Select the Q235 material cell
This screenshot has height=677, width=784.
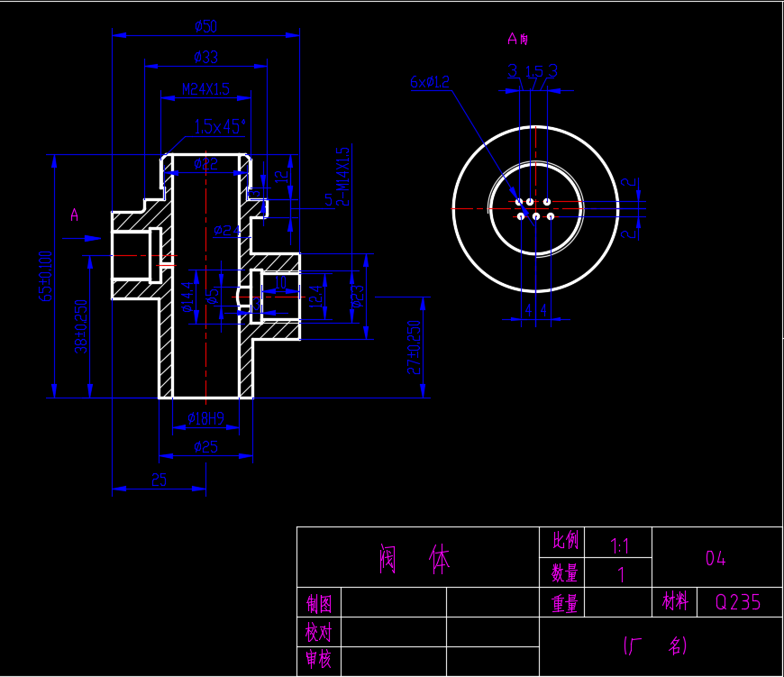(x=740, y=602)
